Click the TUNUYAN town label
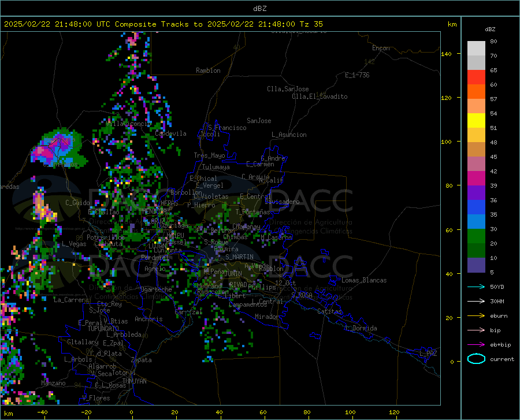 click(134, 381)
